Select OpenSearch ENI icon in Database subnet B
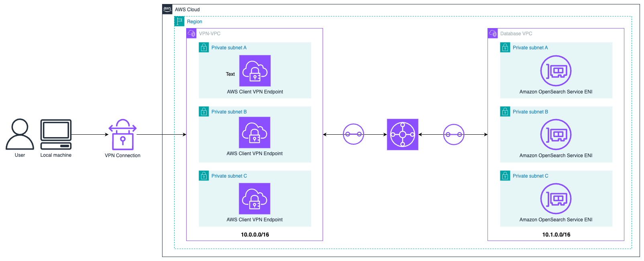Viewport: 644px width, 261px height. [x=556, y=134]
